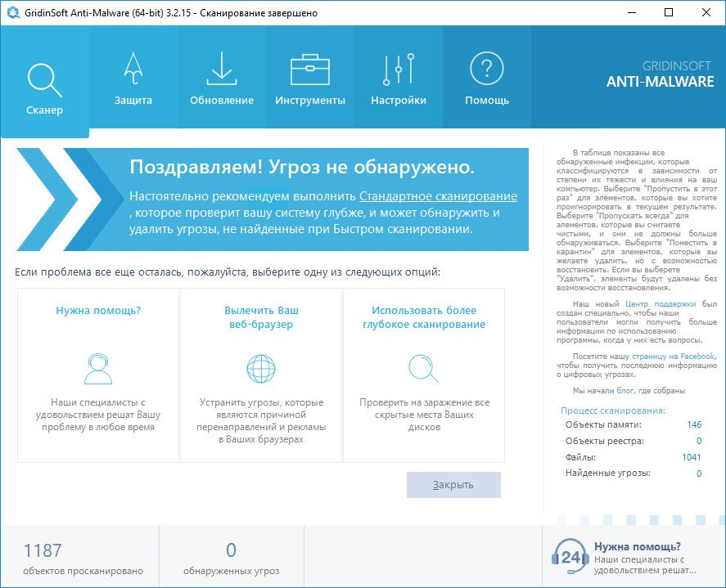Screen dimensions: 726x588
Task: Click Наши специалисты с удовольствием решат description
Action: 98,415
